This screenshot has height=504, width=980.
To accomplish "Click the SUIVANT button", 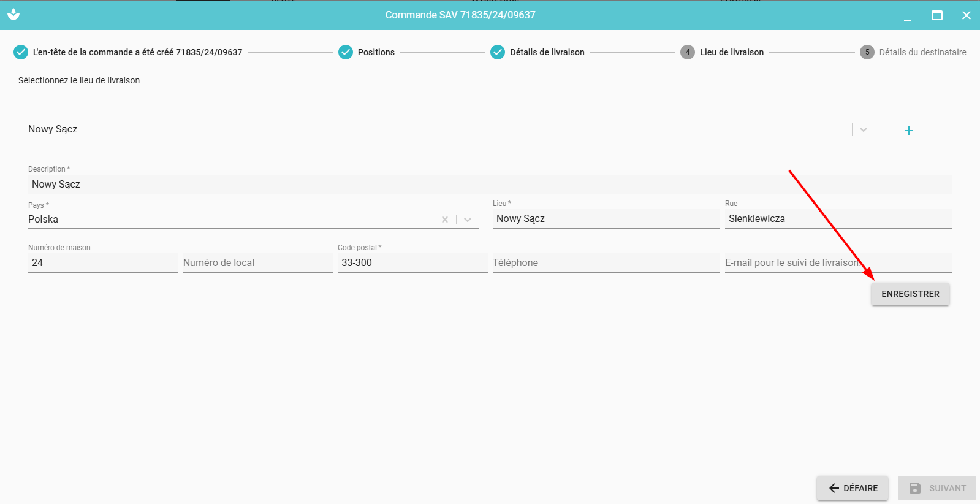I will pyautogui.click(x=936, y=488).
